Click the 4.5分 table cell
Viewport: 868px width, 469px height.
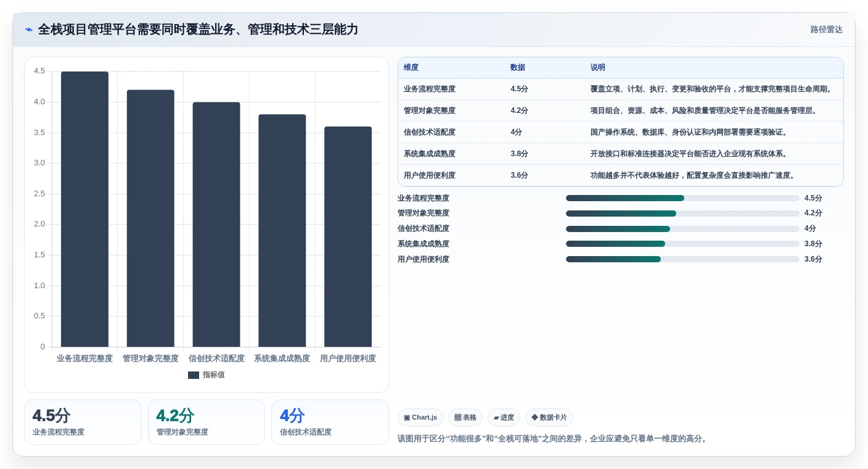pos(520,89)
